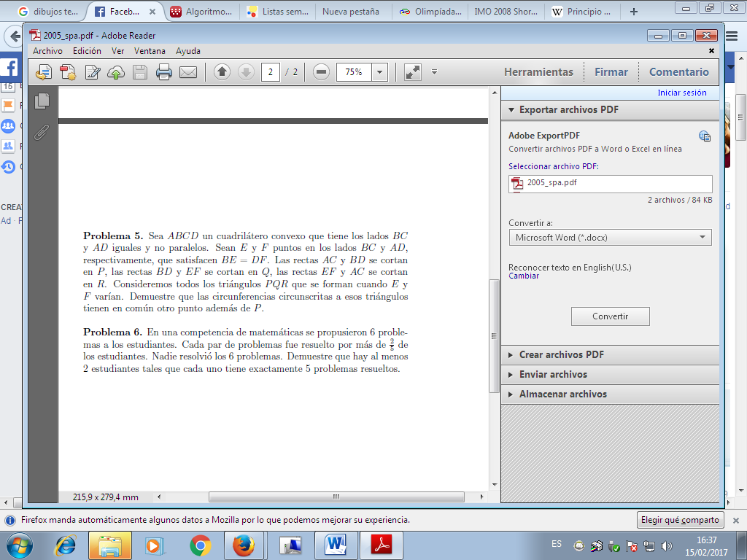
Task: Expand the Crear archivos PDF section
Action: pyautogui.click(x=561, y=355)
